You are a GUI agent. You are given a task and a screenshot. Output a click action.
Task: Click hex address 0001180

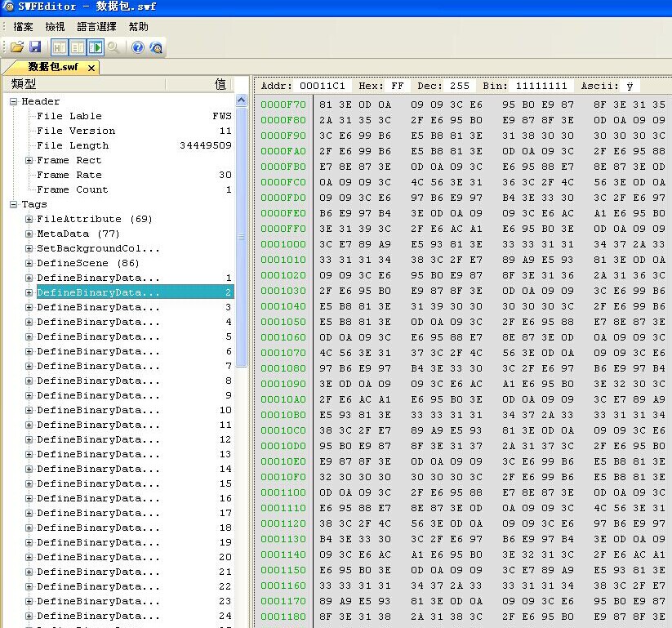(x=283, y=617)
